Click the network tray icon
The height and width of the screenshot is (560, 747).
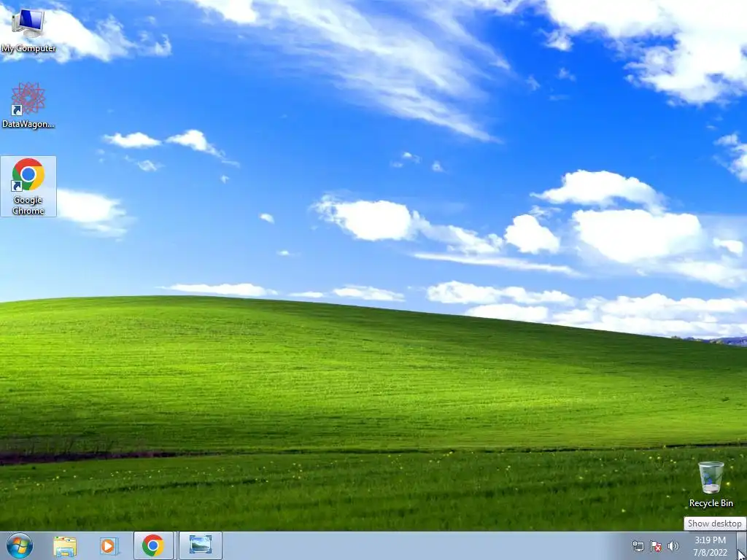tap(638, 546)
